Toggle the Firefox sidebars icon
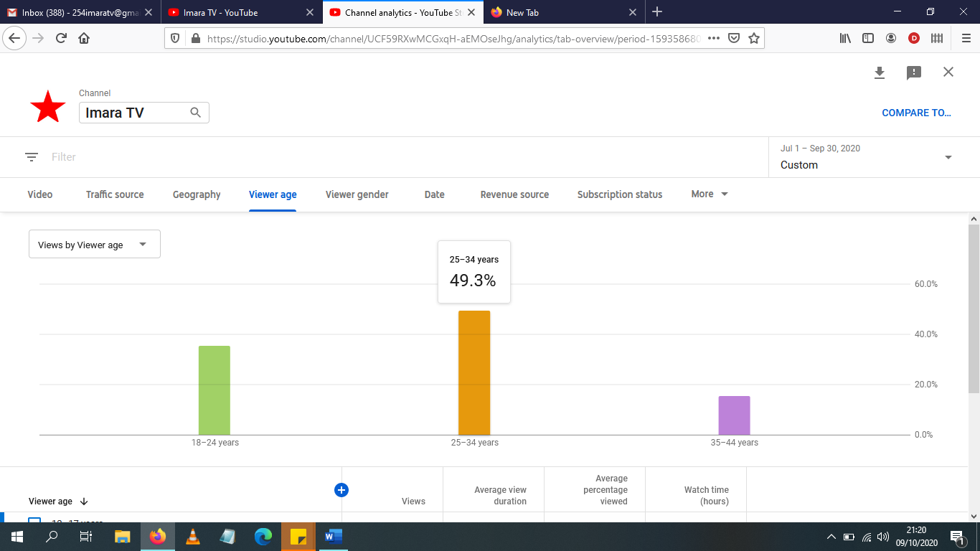The width and height of the screenshot is (980, 551). (868, 39)
